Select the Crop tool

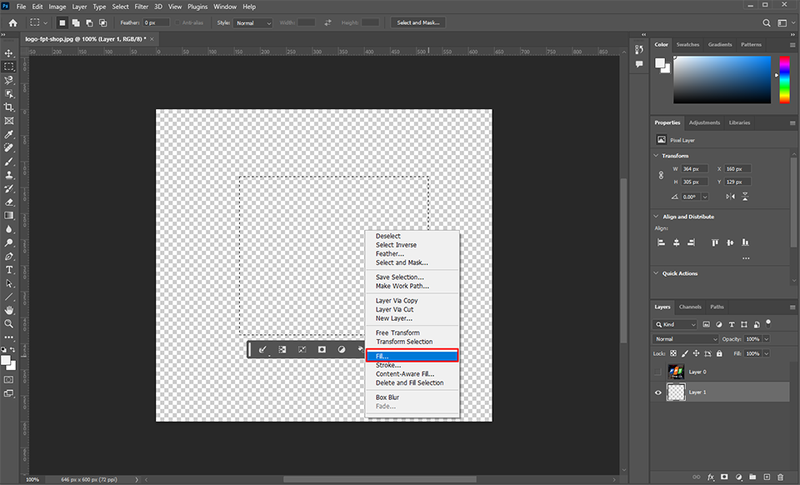[x=9, y=107]
